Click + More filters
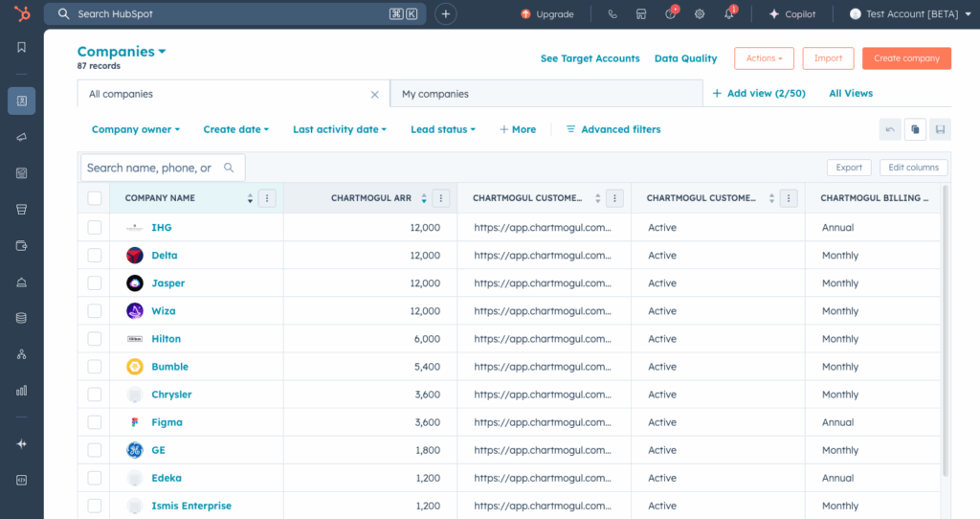The height and width of the screenshot is (519, 980). tap(518, 129)
